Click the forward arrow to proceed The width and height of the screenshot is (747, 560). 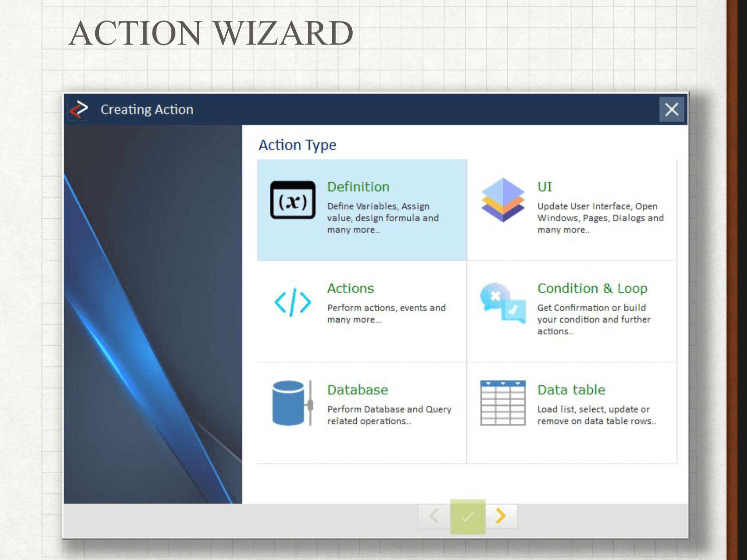(x=501, y=516)
